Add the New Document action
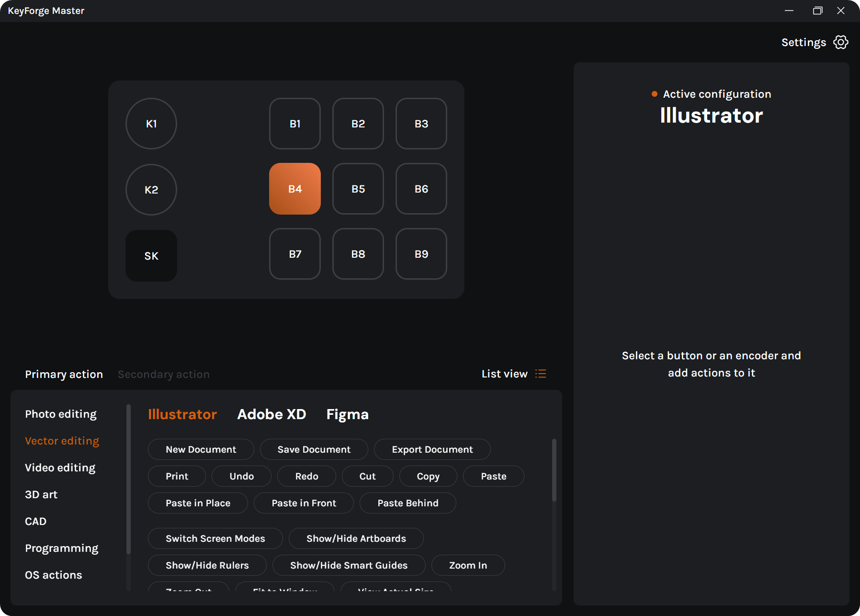The height and width of the screenshot is (616, 860). (x=201, y=449)
